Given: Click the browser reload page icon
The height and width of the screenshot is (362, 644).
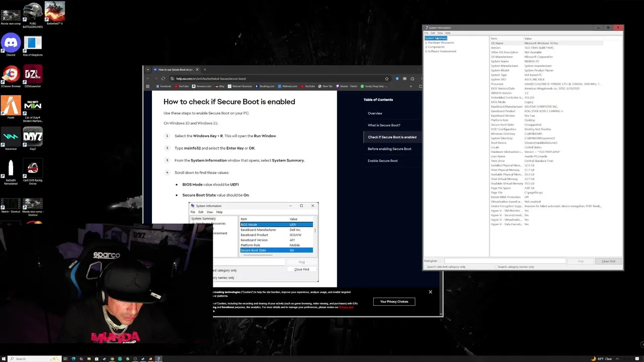Looking at the screenshot, I should click(163, 78).
